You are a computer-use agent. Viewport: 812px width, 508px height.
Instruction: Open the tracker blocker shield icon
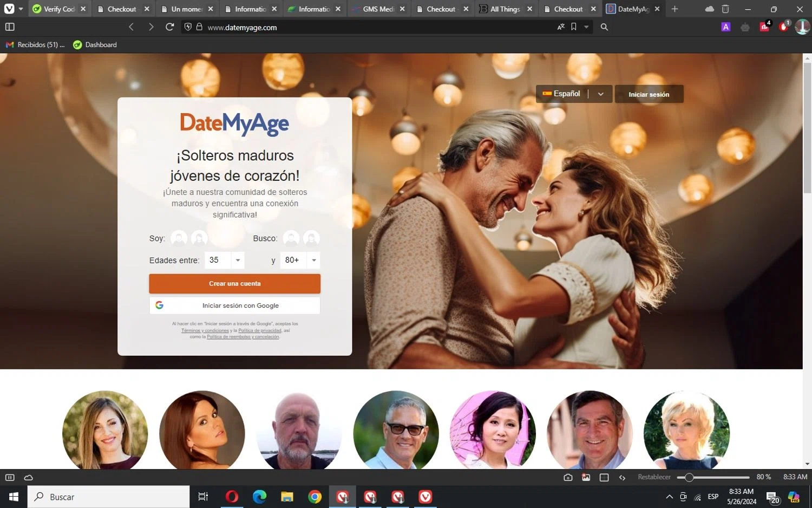click(188, 27)
